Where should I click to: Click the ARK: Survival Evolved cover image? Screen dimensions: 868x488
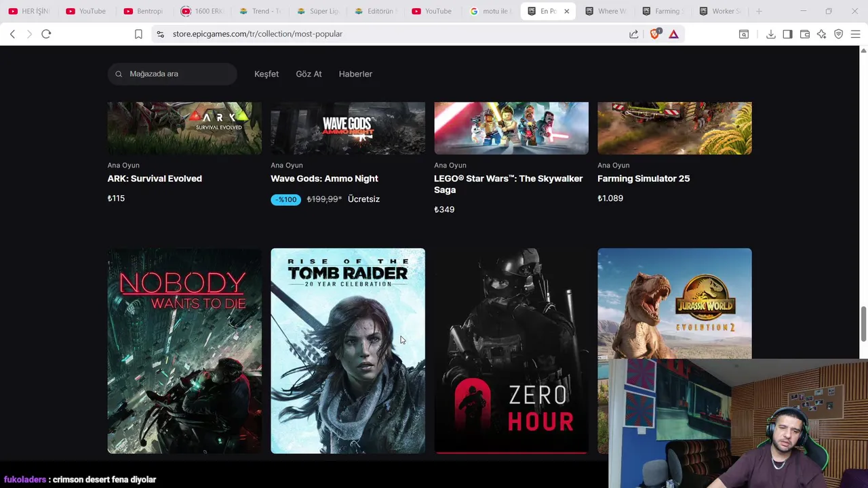tap(184, 128)
